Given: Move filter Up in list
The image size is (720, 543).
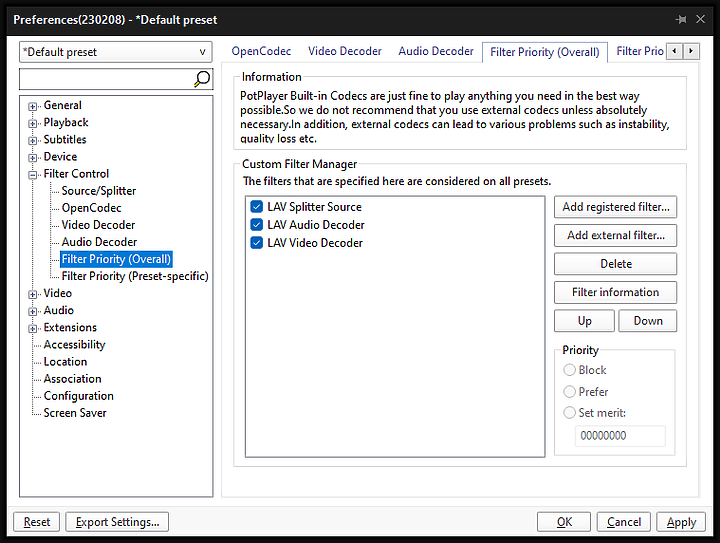Looking at the screenshot, I should tap(584, 321).
